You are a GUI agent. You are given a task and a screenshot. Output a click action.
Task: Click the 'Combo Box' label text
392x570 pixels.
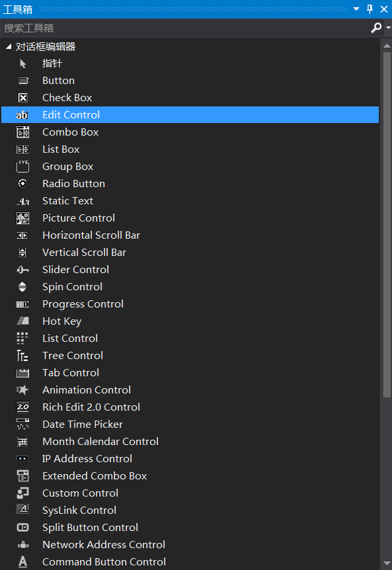[71, 132]
